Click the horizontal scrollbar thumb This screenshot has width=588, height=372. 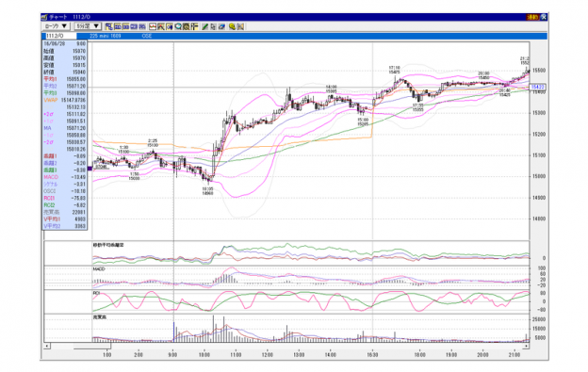(x=92, y=346)
